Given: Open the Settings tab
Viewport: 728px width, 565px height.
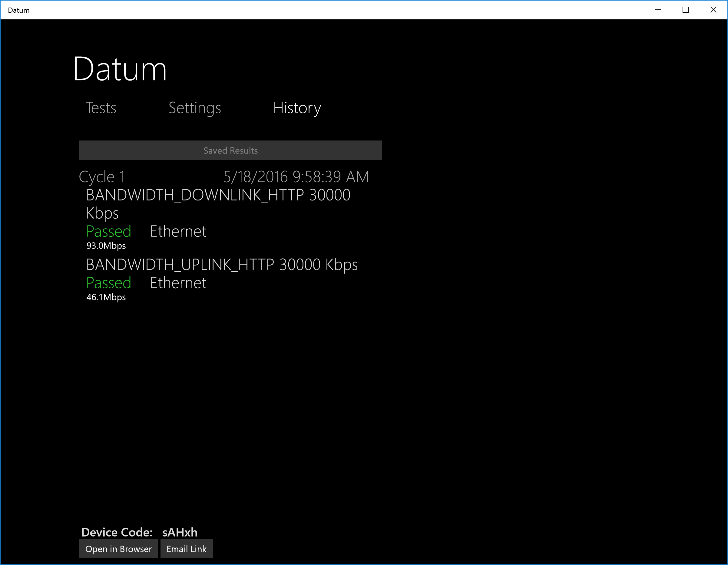Looking at the screenshot, I should (195, 108).
